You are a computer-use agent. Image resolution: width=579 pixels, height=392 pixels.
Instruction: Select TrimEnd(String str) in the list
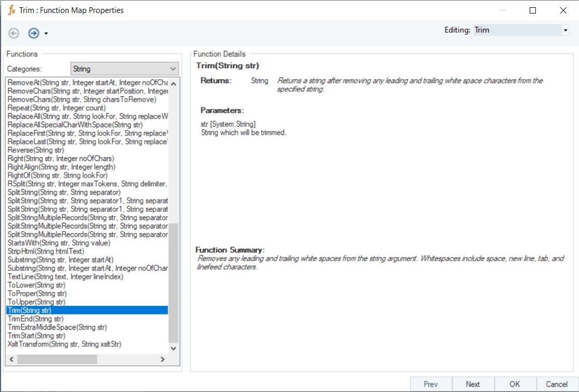tap(36, 319)
